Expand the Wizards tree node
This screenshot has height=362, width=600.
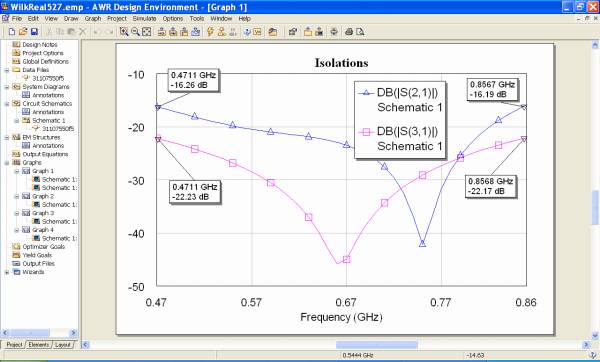[x=7, y=272]
